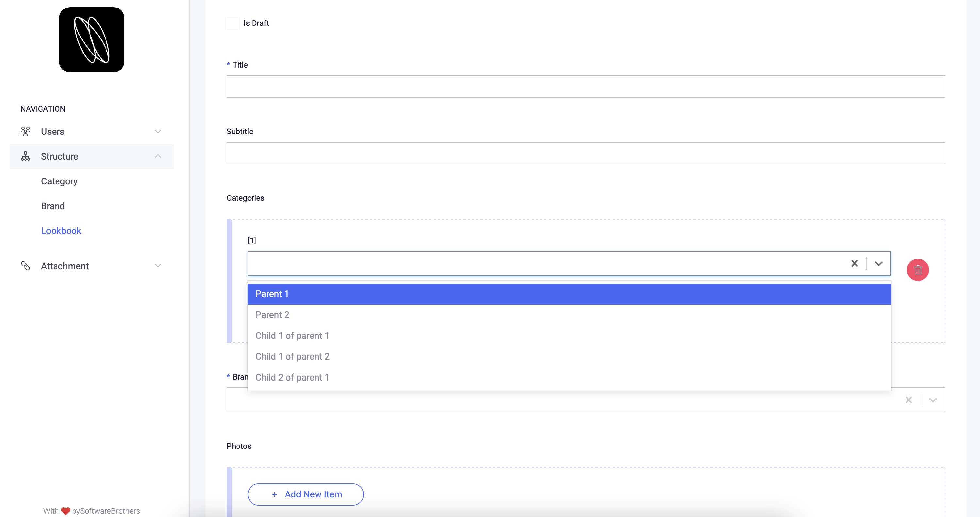The height and width of the screenshot is (517, 980).
Task: Click the Add New Item button
Action: coord(305,494)
